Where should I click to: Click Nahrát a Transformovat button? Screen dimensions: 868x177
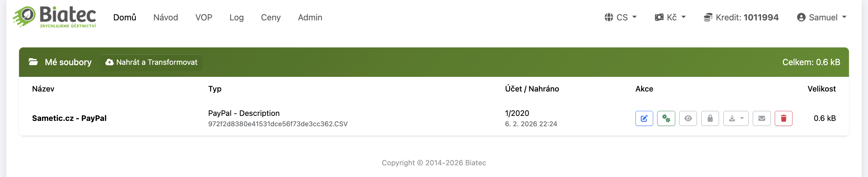click(151, 62)
